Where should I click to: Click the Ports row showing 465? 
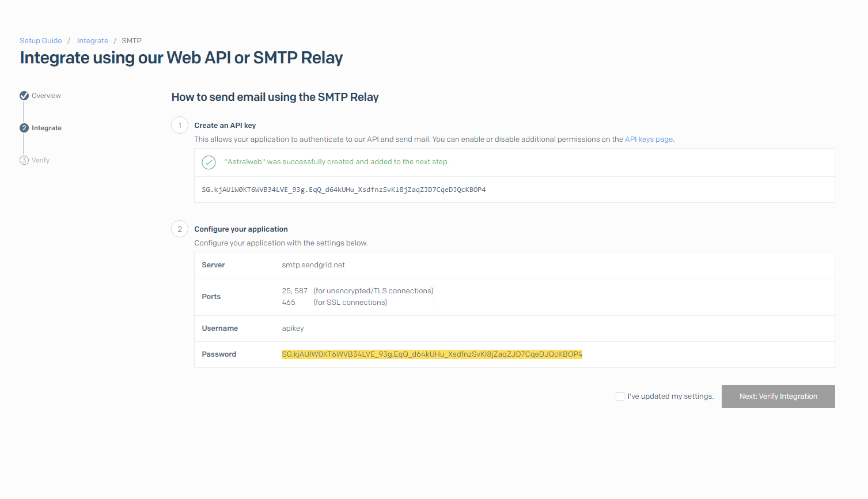click(289, 302)
